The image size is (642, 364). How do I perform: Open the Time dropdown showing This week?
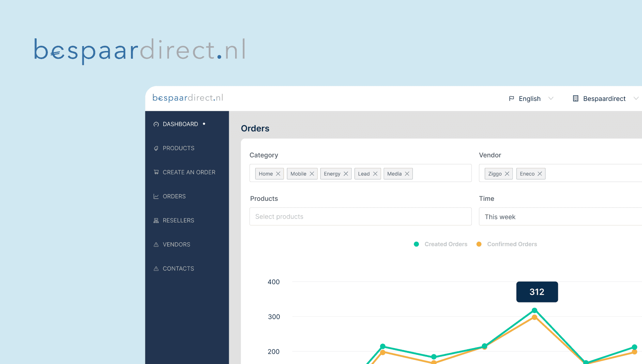coord(560,217)
